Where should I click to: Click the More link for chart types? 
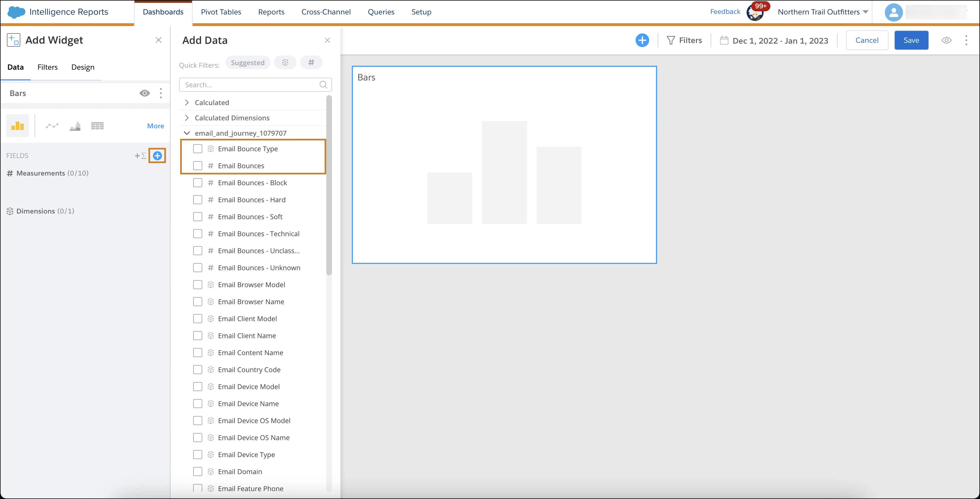pyautogui.click(x=155, y=125)
